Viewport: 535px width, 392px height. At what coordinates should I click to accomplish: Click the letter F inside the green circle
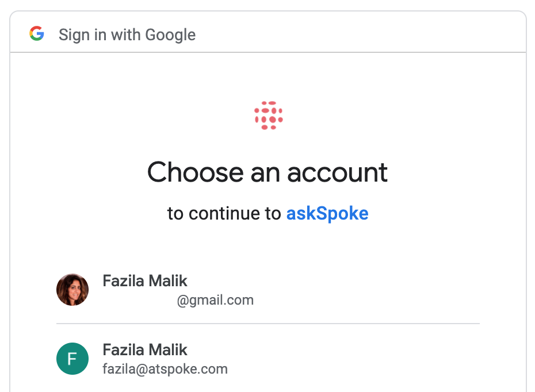72,359
